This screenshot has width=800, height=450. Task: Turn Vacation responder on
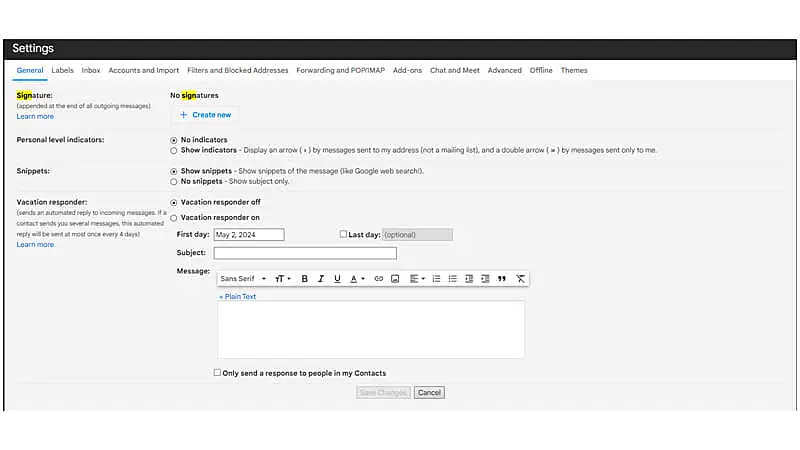[x=174, y=218]
